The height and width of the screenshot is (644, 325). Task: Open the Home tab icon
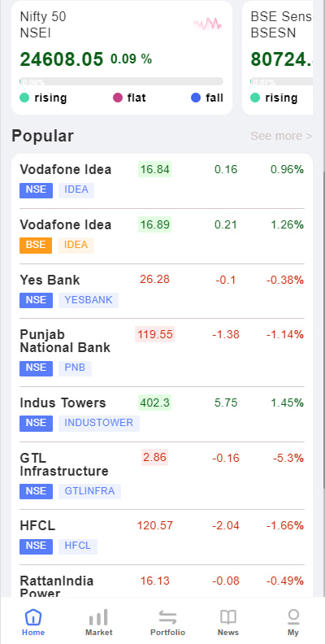[x=32, y=617]
